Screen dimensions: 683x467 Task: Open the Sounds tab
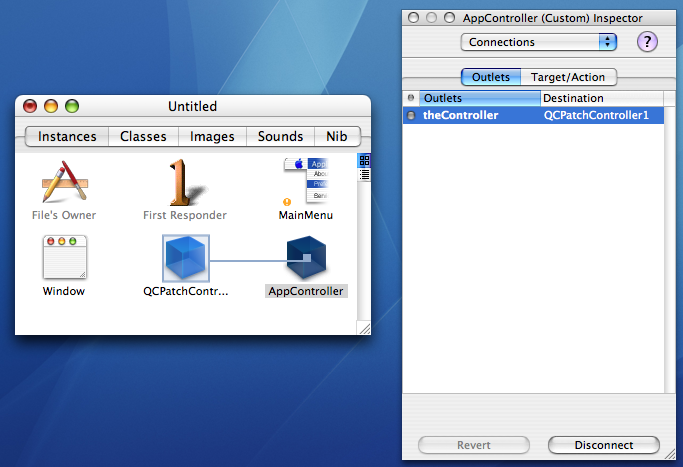coord(281,136)
